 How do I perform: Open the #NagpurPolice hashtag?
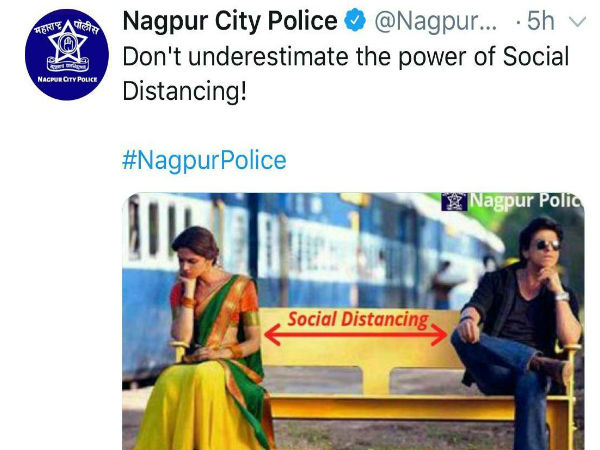pyautogui.click(x=204, y=160)
